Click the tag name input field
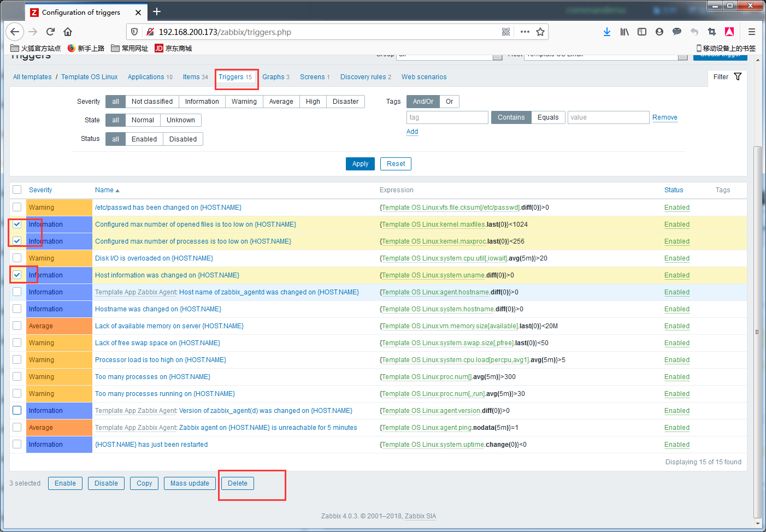 click(447, 117)
